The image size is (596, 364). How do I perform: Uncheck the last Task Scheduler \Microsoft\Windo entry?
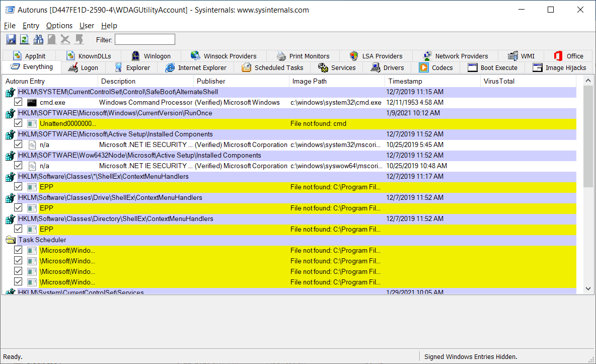[18, 282]
